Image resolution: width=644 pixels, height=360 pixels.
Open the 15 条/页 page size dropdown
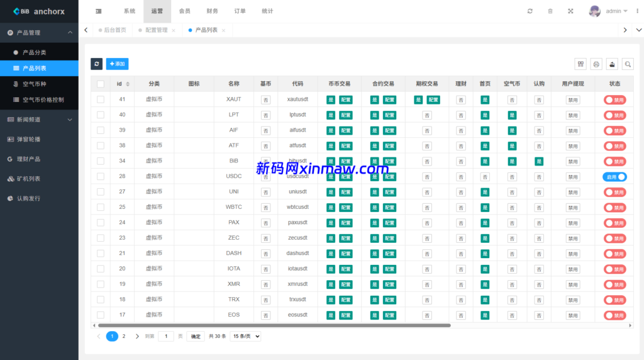pos(246,336)
